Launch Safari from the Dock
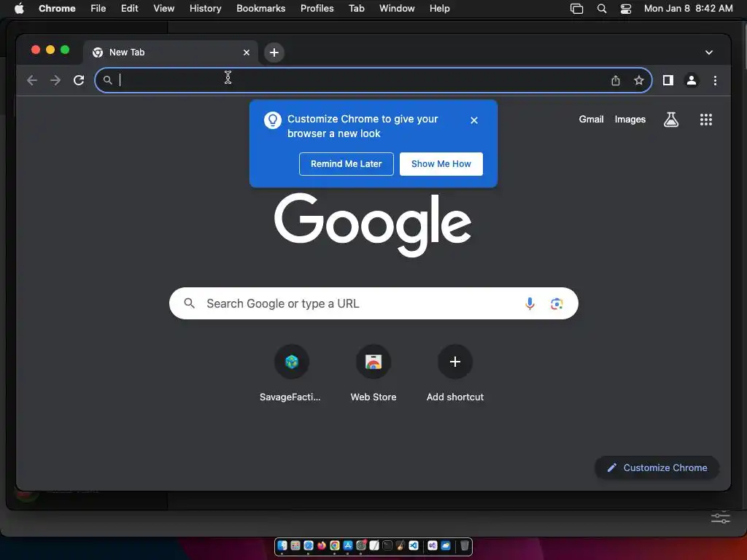Screen dimensions: 747x560 click(x=309, y=545)
